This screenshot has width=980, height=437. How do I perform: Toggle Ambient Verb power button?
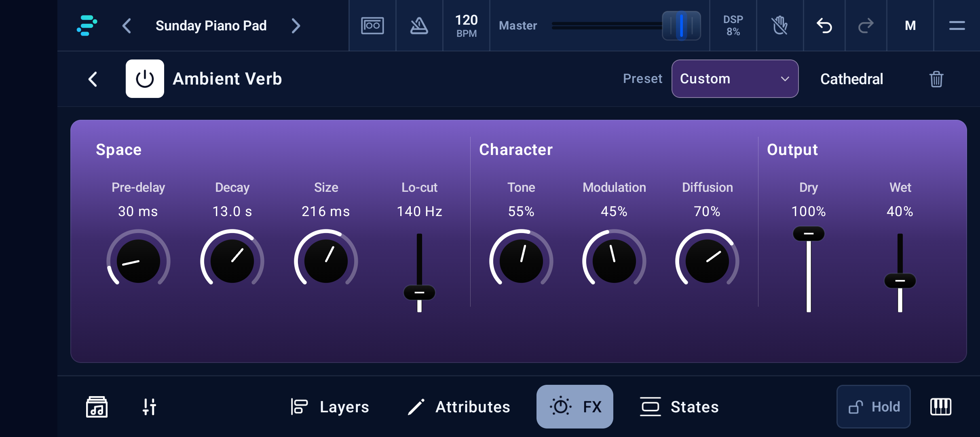(x=145, y=79)
